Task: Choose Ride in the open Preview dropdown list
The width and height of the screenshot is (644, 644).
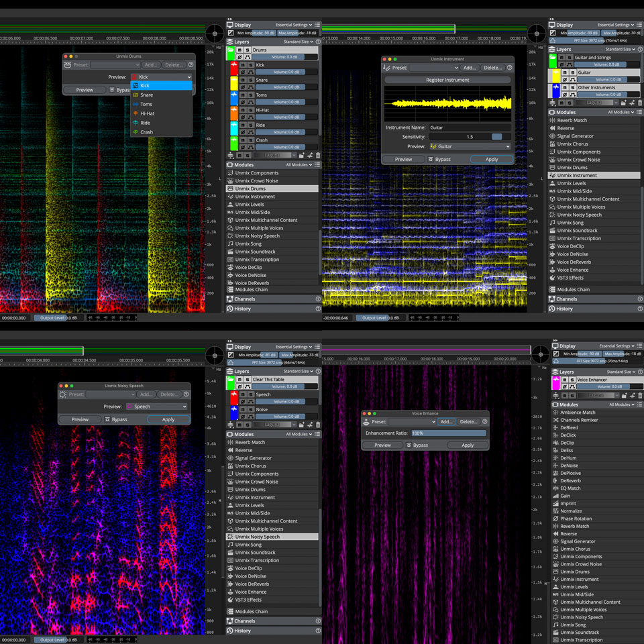Action: point(161,123)
